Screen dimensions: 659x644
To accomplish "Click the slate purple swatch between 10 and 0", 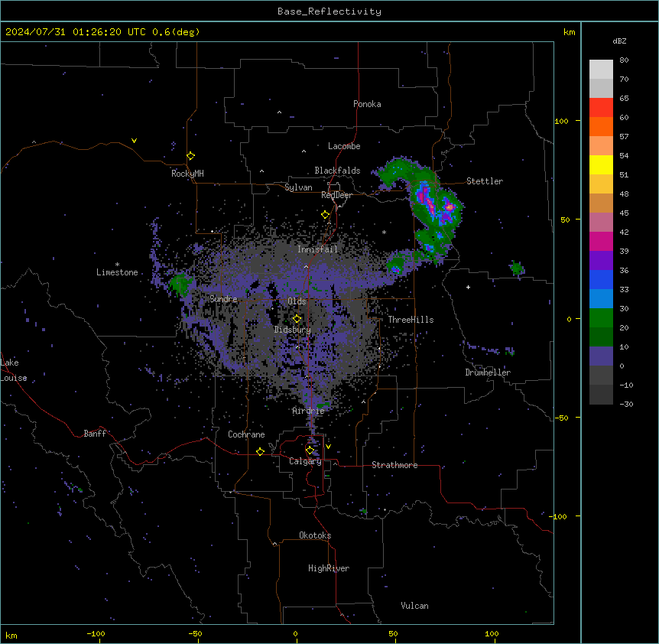I will 601,356.
